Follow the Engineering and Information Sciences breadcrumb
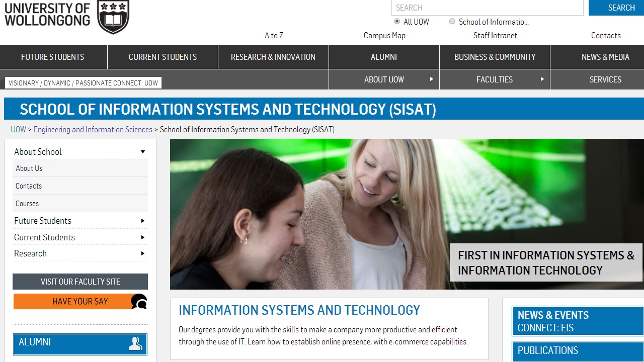Screen dimensions: 644x362 pos(93,129)
